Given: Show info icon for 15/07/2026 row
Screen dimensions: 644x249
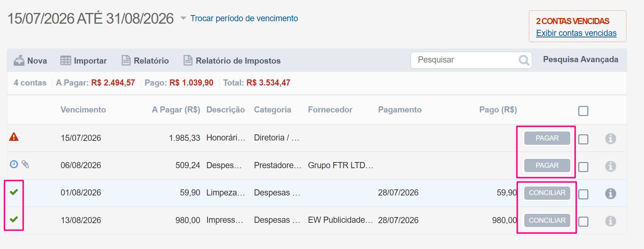Looking at the screenshot, I should (x=611, y=138).
